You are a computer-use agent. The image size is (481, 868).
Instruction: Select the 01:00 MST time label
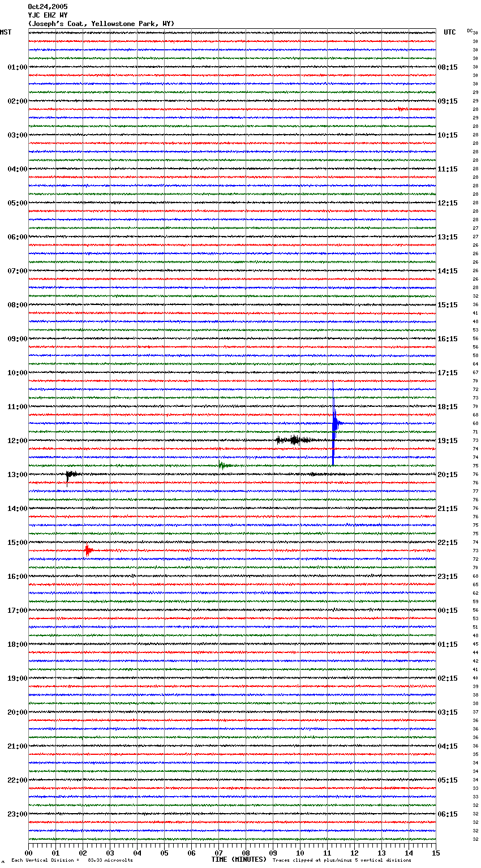click(x=18, y=67)
